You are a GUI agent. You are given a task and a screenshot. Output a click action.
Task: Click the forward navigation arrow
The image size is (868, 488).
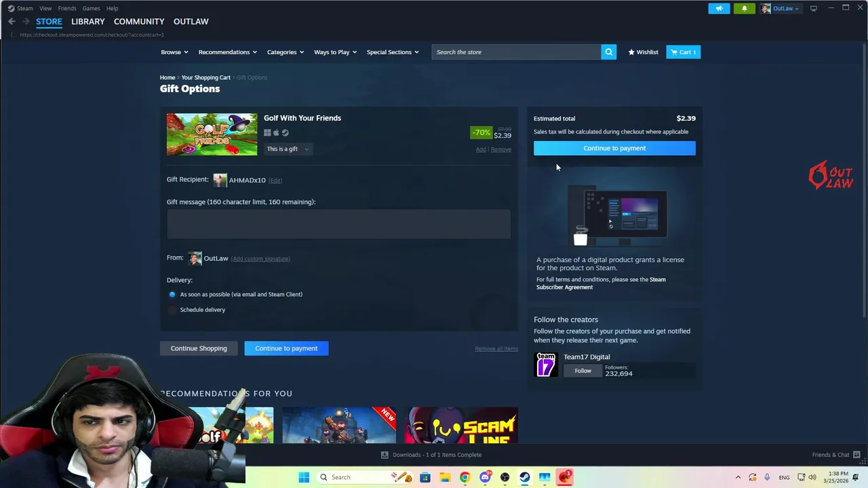[x=26, y=22]
